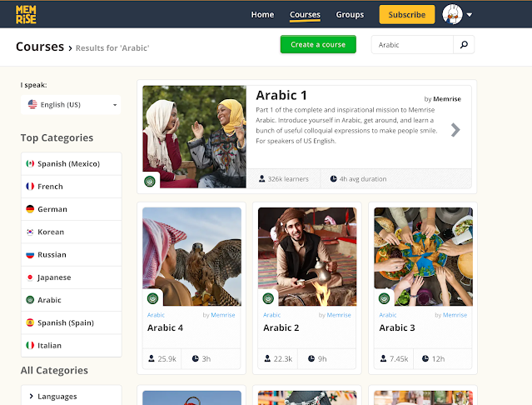The width and height of the screenshot is (532, 405).
Task: Click the learners icon on Arabic 1
Action: pyautogui.click(x=262, y=178)
